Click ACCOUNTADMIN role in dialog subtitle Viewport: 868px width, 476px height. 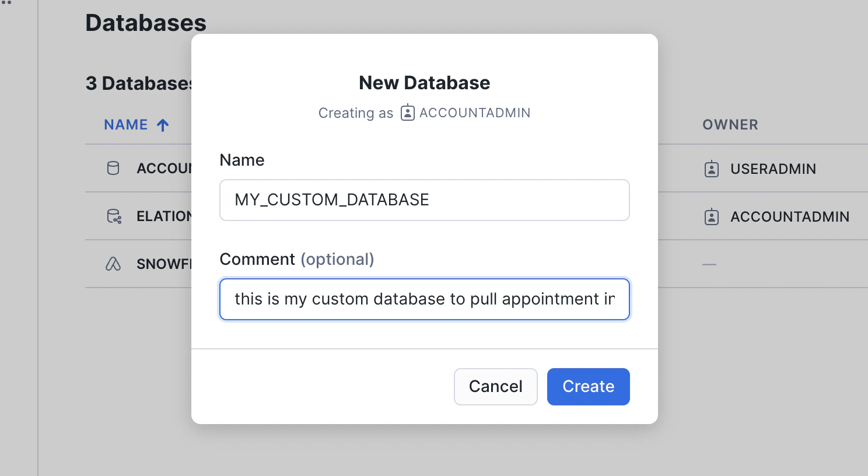tap(474, 113)
